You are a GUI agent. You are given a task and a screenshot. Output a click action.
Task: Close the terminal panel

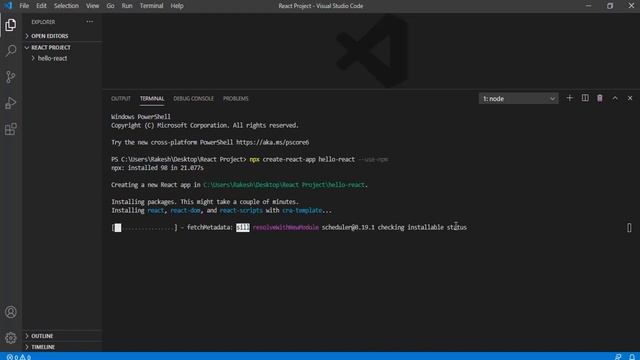tap(630, 98)
